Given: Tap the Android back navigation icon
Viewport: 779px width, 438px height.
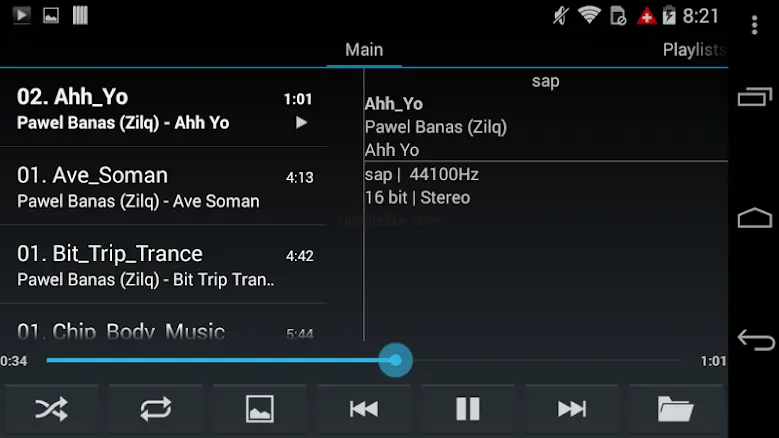Looking at the screenshot, I should pos(755,341).
